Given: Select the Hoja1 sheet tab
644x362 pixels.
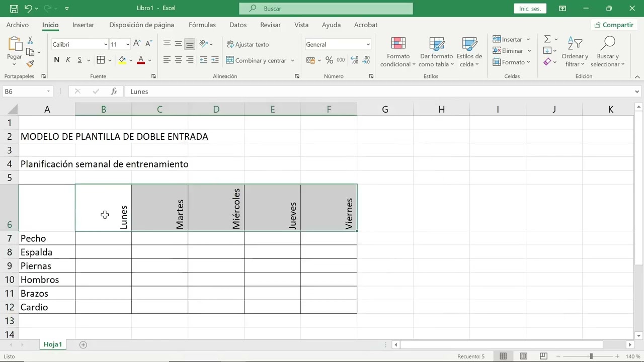Looking at the screenshot, I should point(53,344).
